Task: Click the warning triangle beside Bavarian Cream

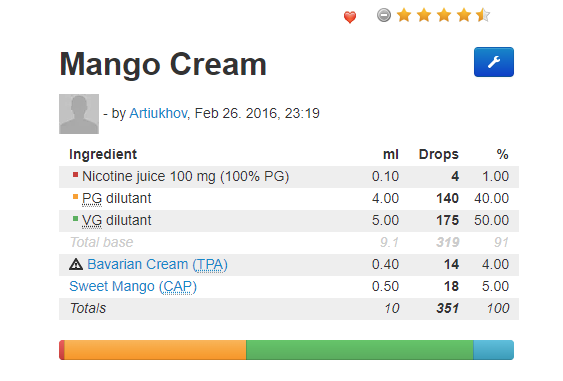Action: pyautogui.click(x=76, y=264)
